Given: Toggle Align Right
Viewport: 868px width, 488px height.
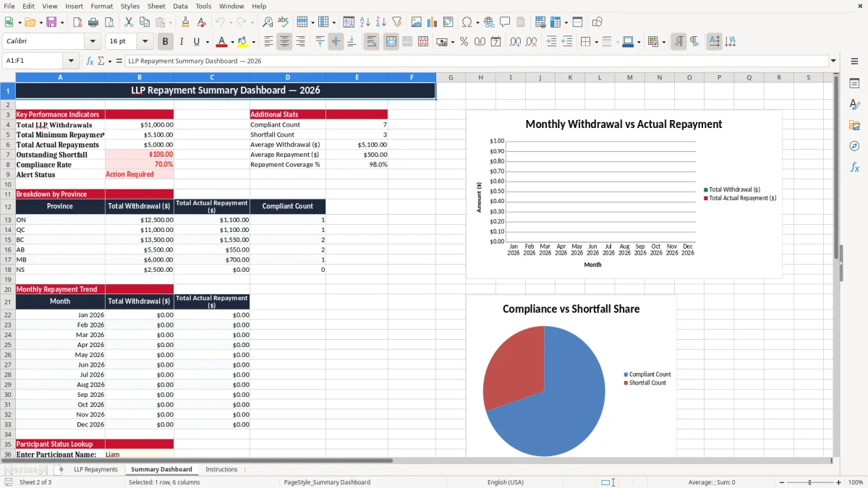Looking at the screenshot, I should click(x=300, y=42).
